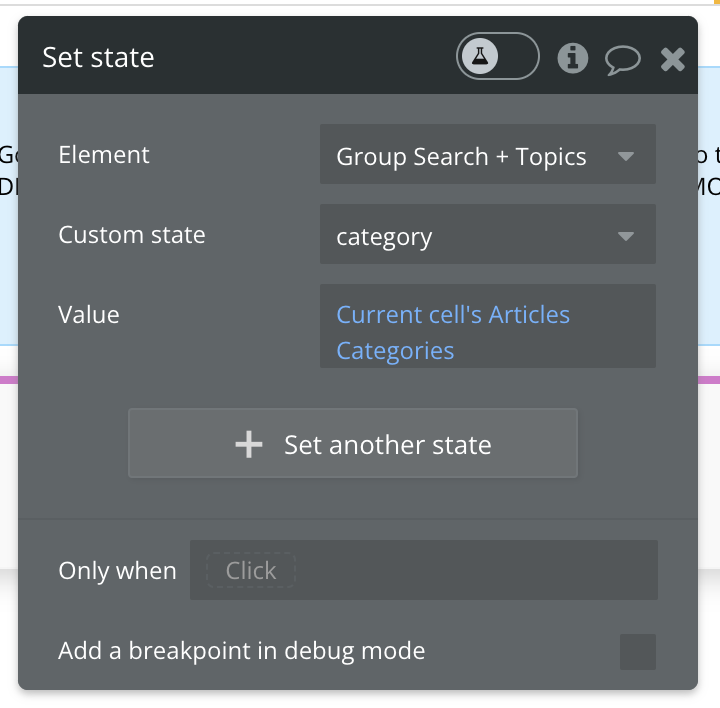Close the Set state dialog
Image resolution: width=720 pixels, height=708 pixels.
click(x=673, y=59)
